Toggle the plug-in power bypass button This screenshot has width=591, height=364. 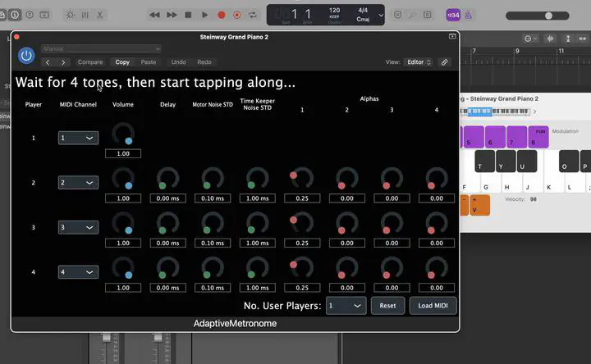[26, 55]
